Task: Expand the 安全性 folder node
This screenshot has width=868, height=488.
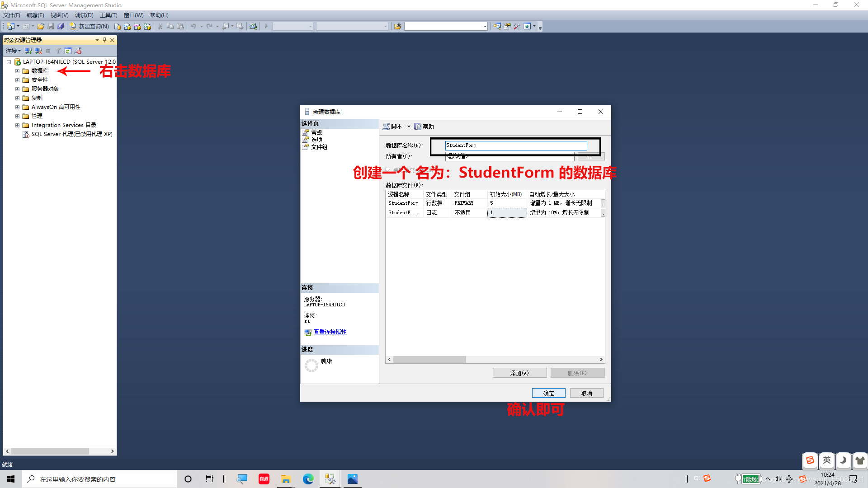Action: [17, 80]
